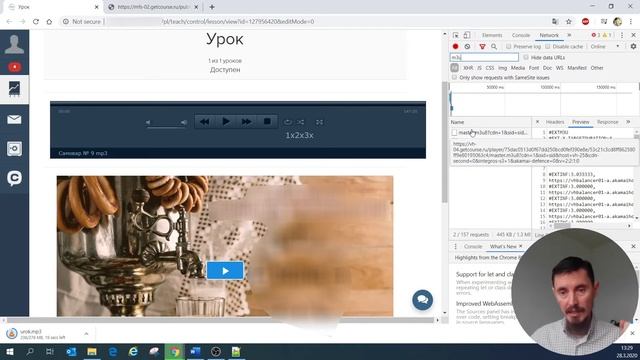Select the All request type filter

pyautogui.click(x=454, y=68)
